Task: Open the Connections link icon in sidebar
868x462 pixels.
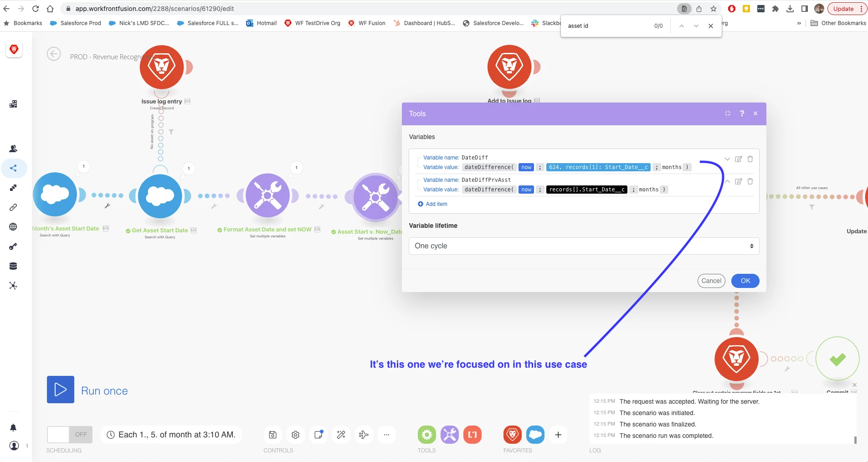Action: point(13,207)
